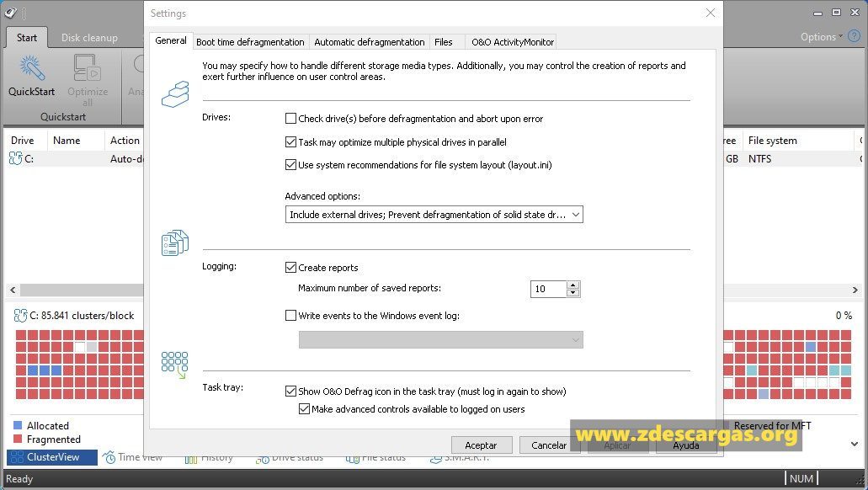The width and height of the screenshot is (868, 490).
Task: Click the C: drive icon in drive list
Action: pos(15,158)
